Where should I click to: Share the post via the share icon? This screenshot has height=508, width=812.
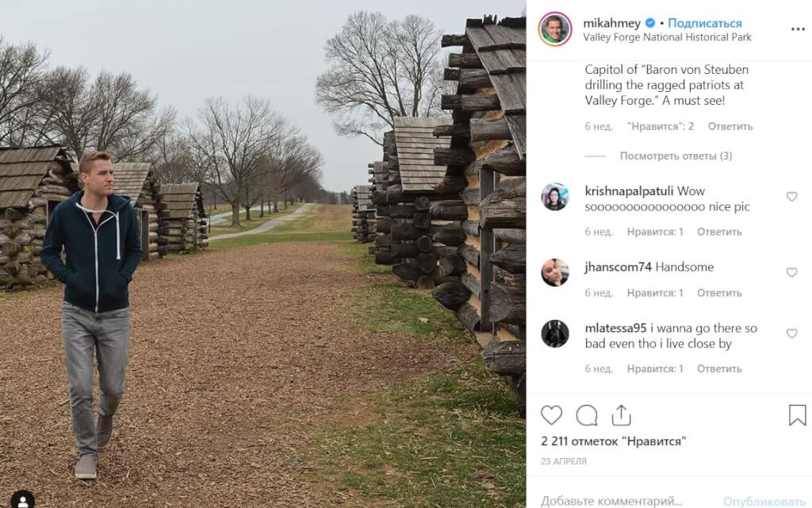[621, 414]
